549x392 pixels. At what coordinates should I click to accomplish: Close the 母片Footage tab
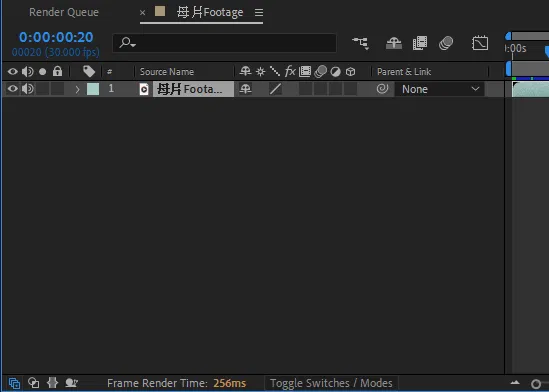click(143, 13)
